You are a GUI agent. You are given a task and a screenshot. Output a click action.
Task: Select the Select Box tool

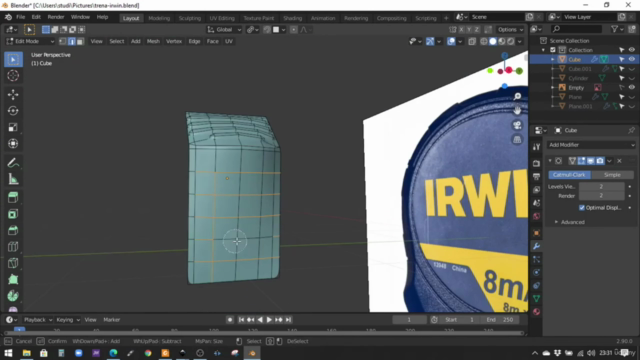coord(13,60)
